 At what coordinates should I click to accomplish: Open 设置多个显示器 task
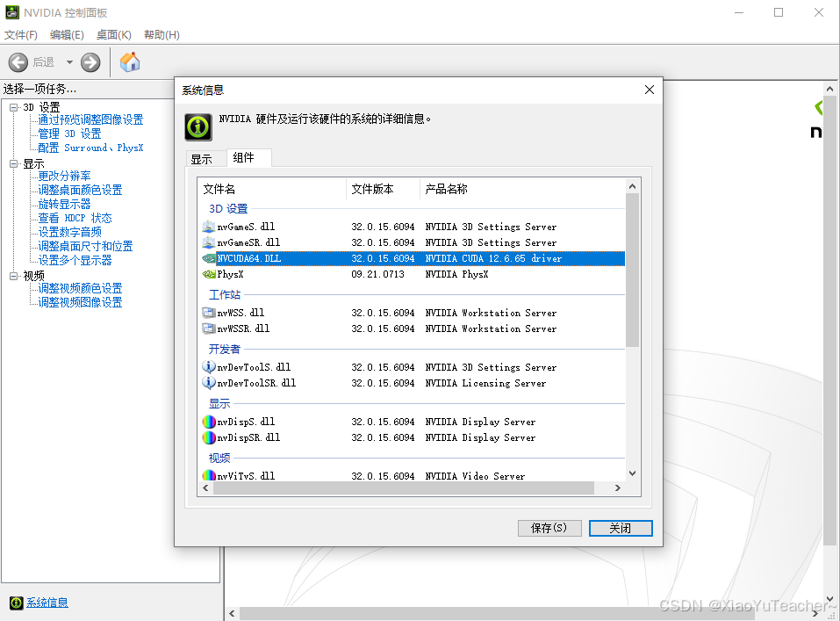(75, 260)
